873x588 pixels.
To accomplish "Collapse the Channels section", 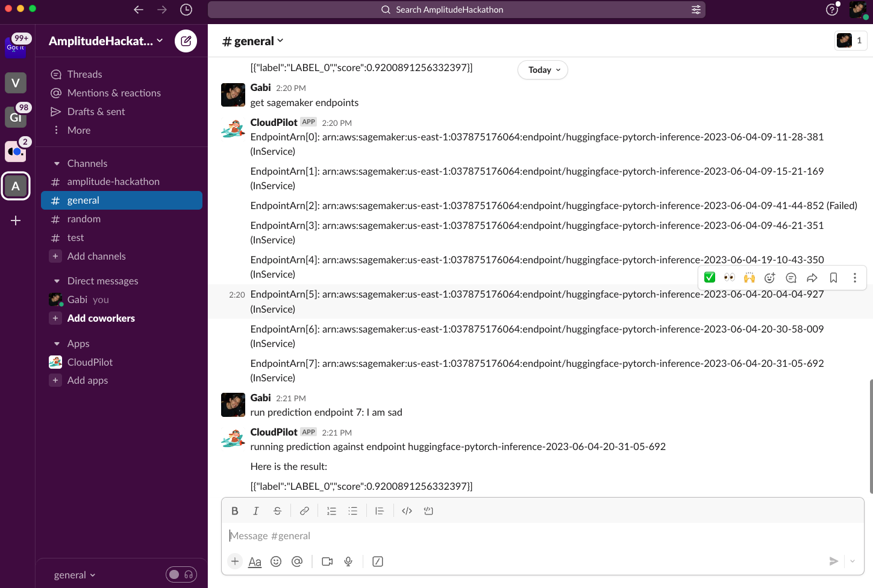I will point(57,163).
